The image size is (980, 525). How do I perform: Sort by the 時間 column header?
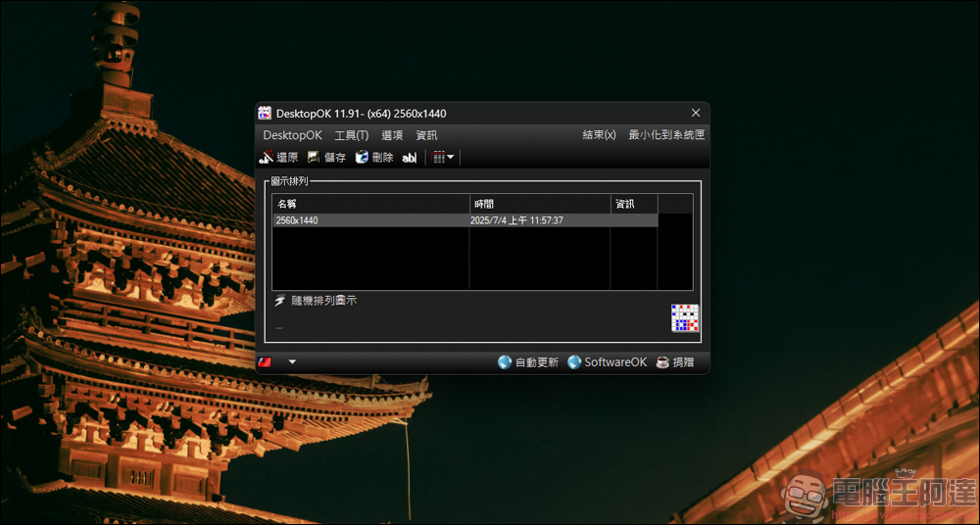tap(540, 204)
